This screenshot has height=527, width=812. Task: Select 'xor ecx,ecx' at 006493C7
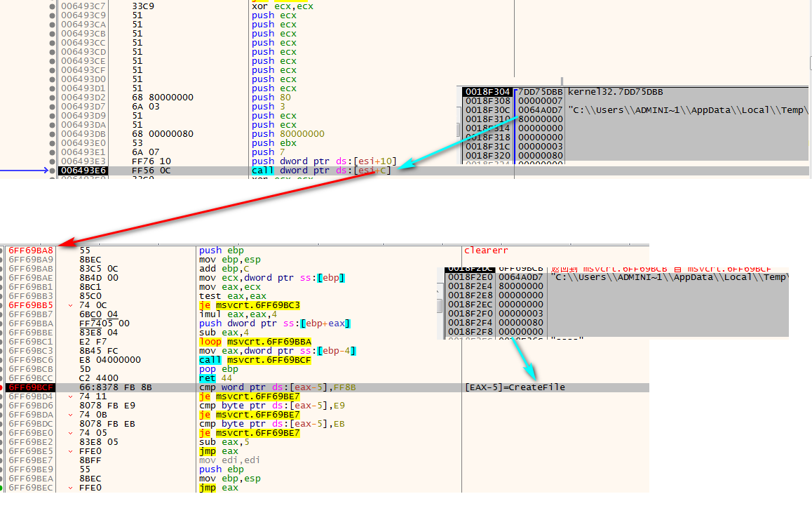tap(282, 6)
